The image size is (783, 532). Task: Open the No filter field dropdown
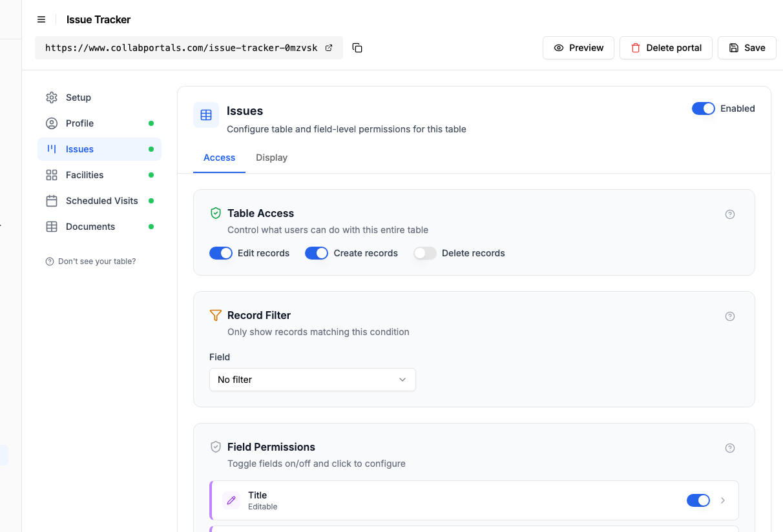[x=313, y=380]
